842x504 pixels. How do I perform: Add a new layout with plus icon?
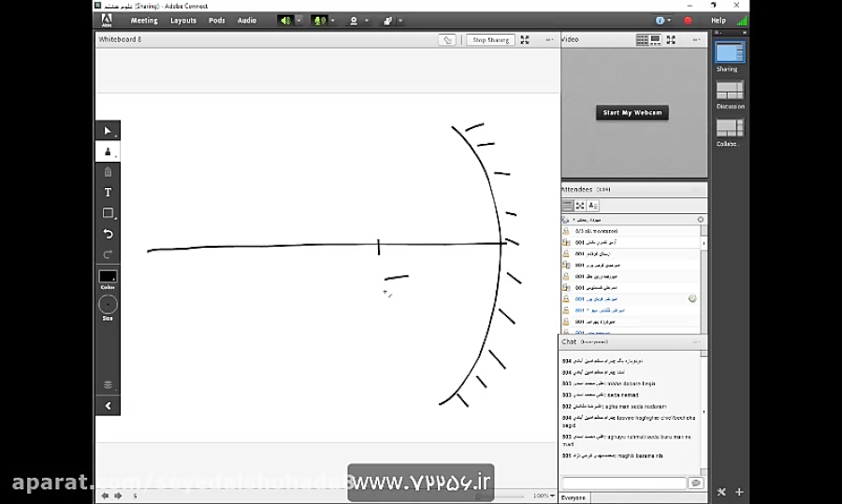[739, 492]
